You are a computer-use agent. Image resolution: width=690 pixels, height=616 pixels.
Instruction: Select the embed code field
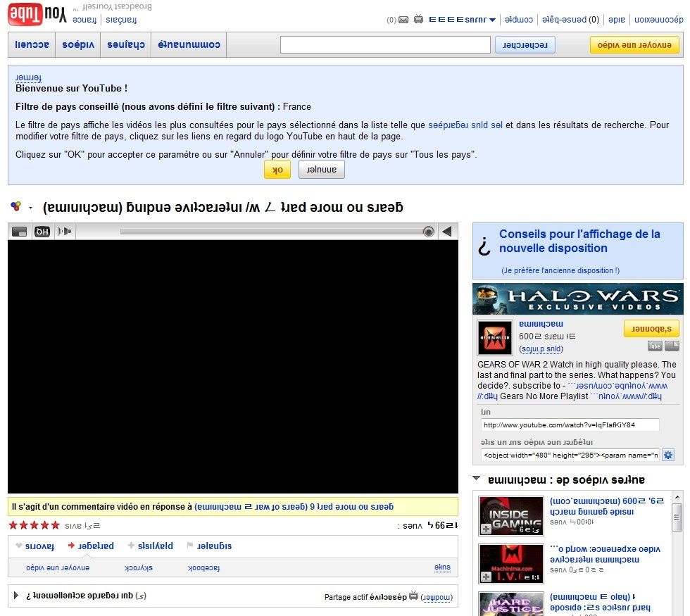[570, 455]
